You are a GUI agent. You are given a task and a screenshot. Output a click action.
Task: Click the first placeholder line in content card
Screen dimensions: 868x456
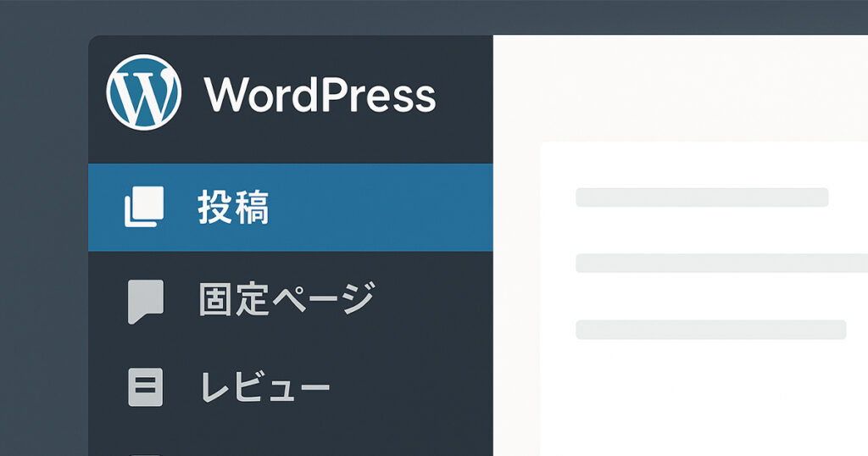click(701, 197)
